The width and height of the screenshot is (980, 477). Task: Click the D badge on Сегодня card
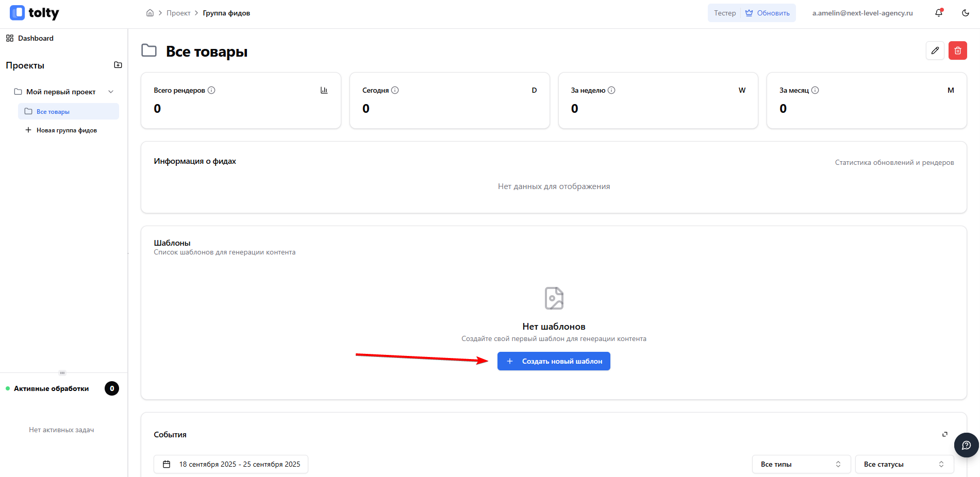point(534,90)
